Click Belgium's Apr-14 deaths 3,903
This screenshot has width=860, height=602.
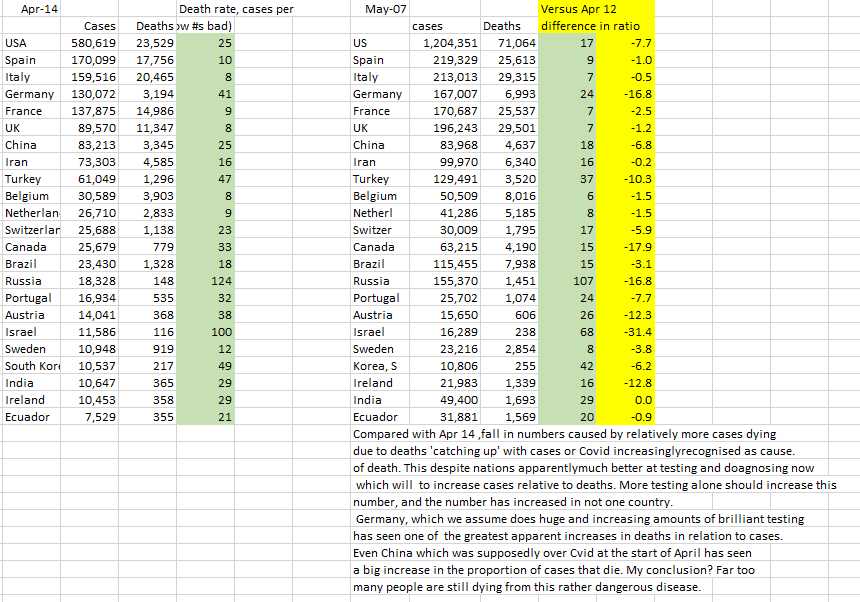[159, 196]
